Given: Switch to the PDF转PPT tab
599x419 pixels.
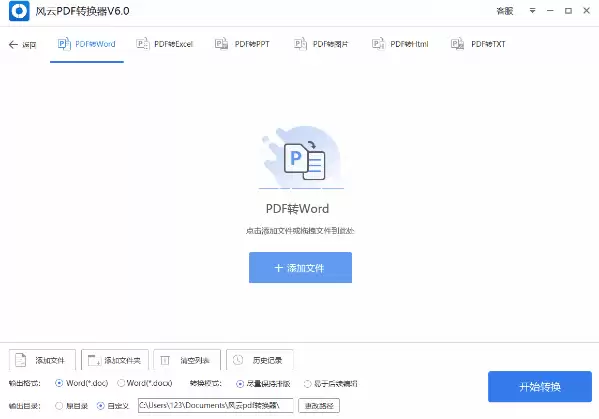Looking at the screenshot, I should (x=242, y=44).
